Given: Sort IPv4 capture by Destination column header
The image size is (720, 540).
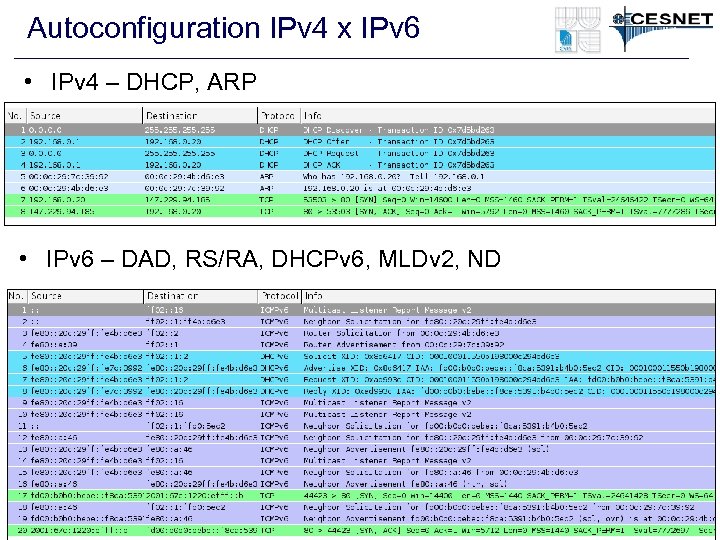Looking at the screenshot, I should (x=200, y=116).
